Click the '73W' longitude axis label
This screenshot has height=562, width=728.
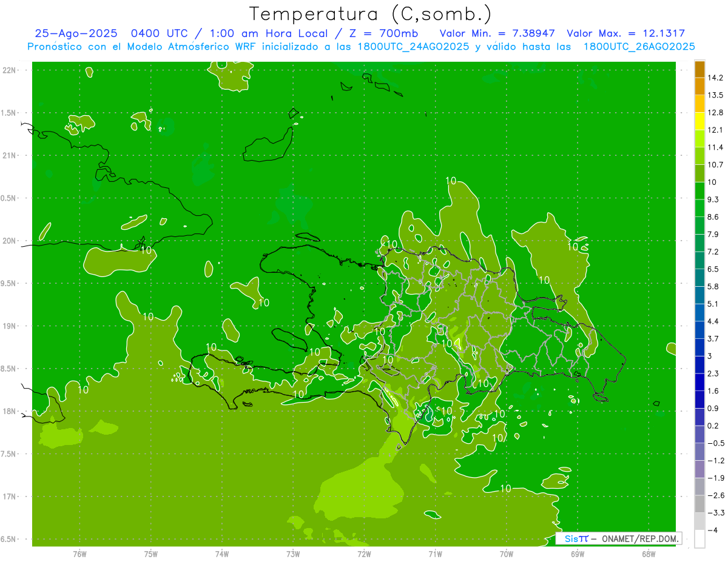tap(293, 554)
